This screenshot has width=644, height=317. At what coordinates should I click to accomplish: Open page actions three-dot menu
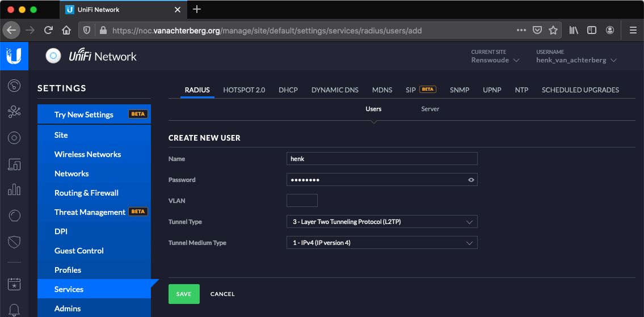(x=521, y=30)
